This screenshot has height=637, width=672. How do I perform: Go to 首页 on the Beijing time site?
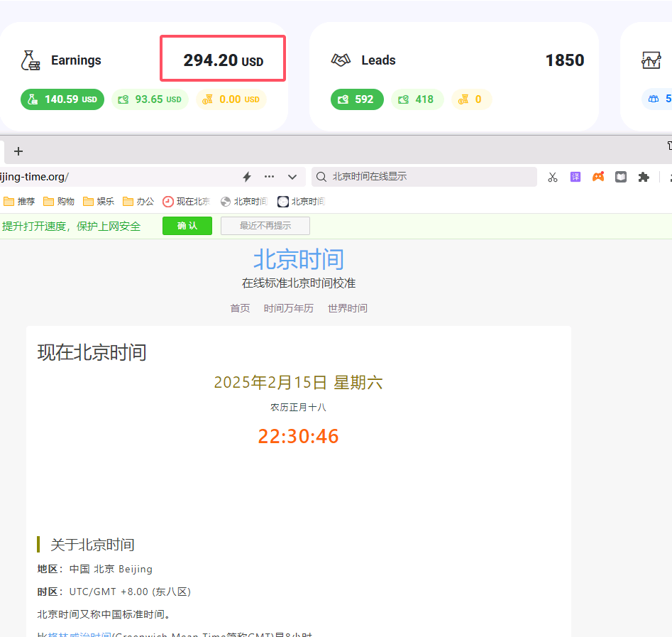coord(239,307)
